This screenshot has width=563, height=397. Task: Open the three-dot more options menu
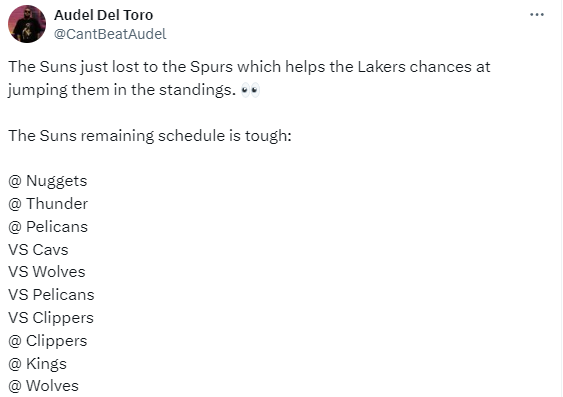coord(537,15)
